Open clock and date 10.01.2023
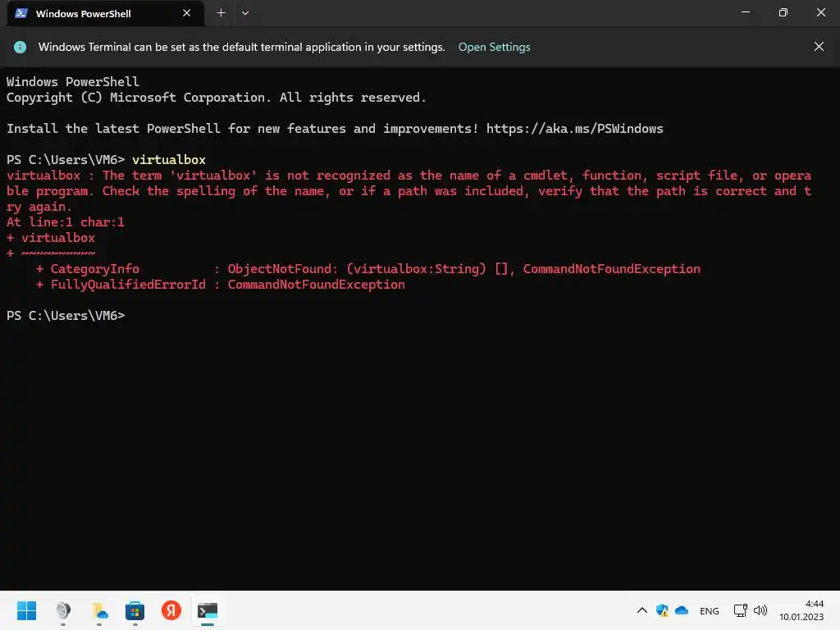This screenshot has width=840, height=630. tap(801, 610)
